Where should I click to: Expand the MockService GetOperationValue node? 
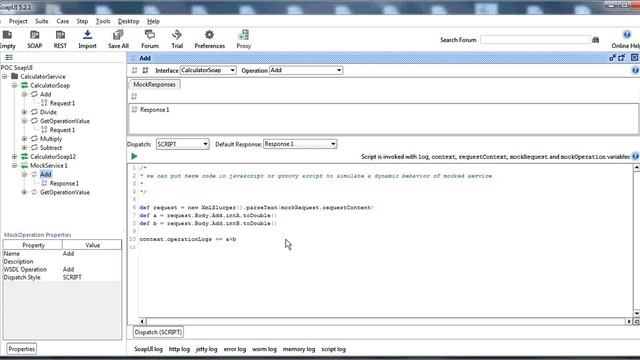tap(24, 192)
